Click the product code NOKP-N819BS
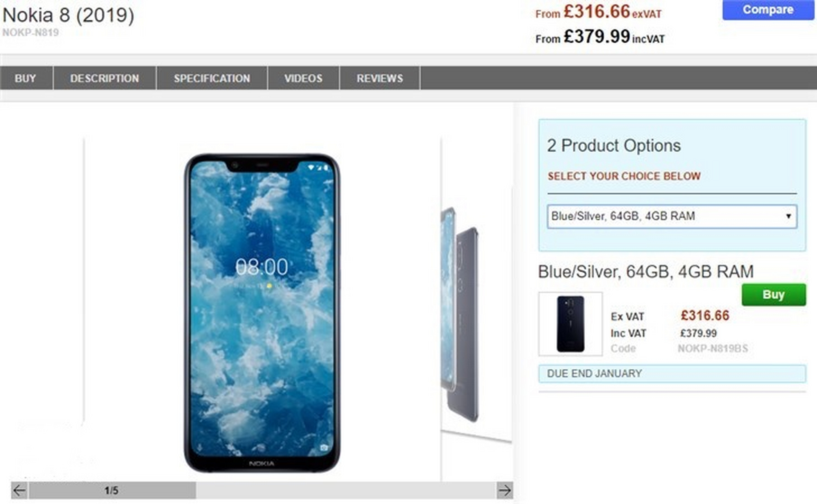Image resolution: width=817 pixels, height=504 pixels. pos(713,348)
